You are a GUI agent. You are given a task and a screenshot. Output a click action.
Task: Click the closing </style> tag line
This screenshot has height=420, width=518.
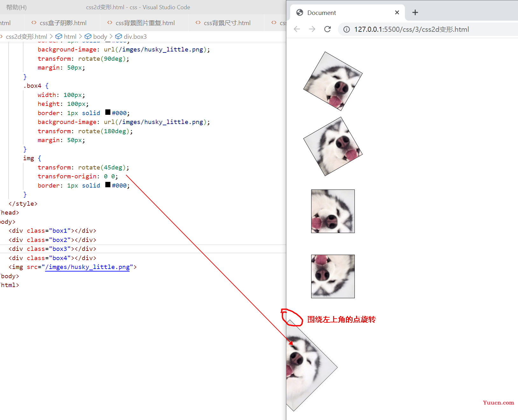click(23, 204)
